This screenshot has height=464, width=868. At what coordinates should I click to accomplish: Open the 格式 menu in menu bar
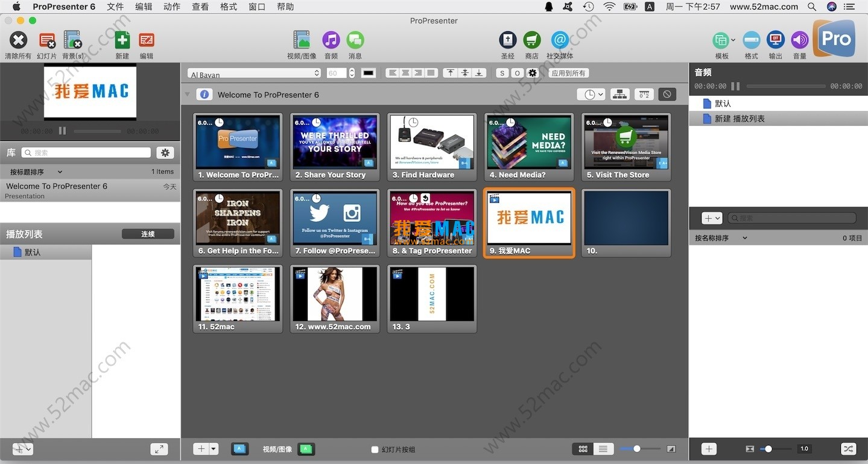click(229, 7)
